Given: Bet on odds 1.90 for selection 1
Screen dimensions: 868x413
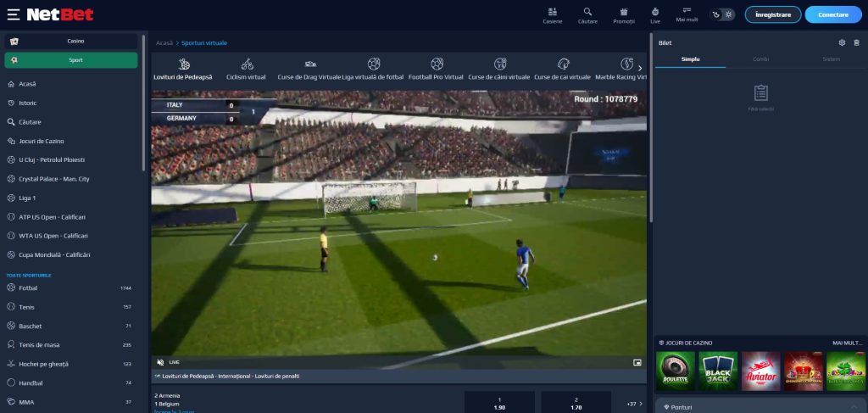Looking at the screenshot, I should [x=499, y=403].
